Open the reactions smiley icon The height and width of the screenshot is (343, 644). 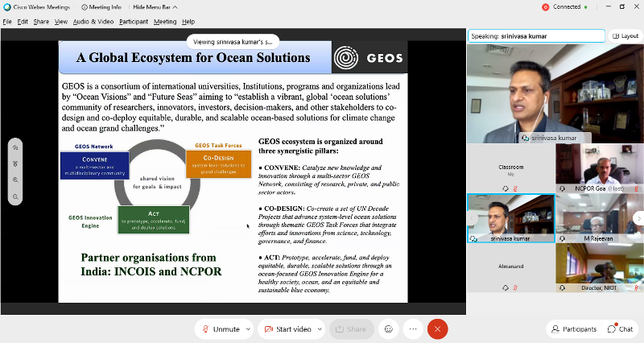389,329
